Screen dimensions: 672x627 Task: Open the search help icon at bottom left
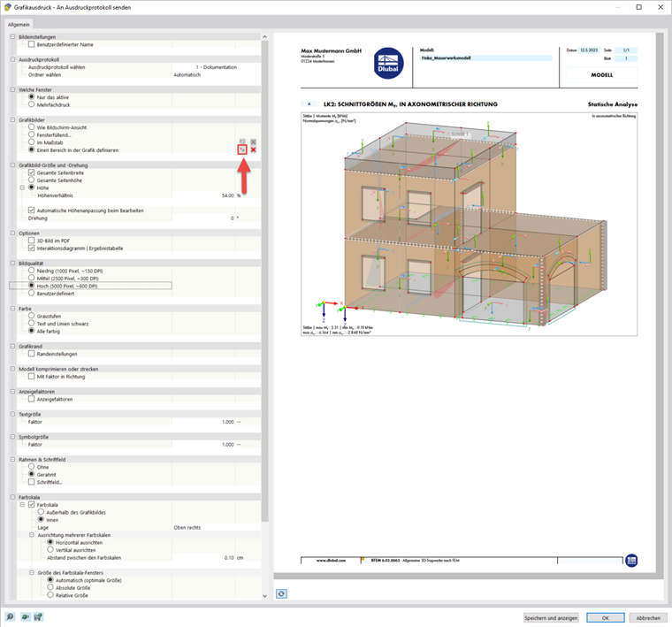[x=10, y=616]
